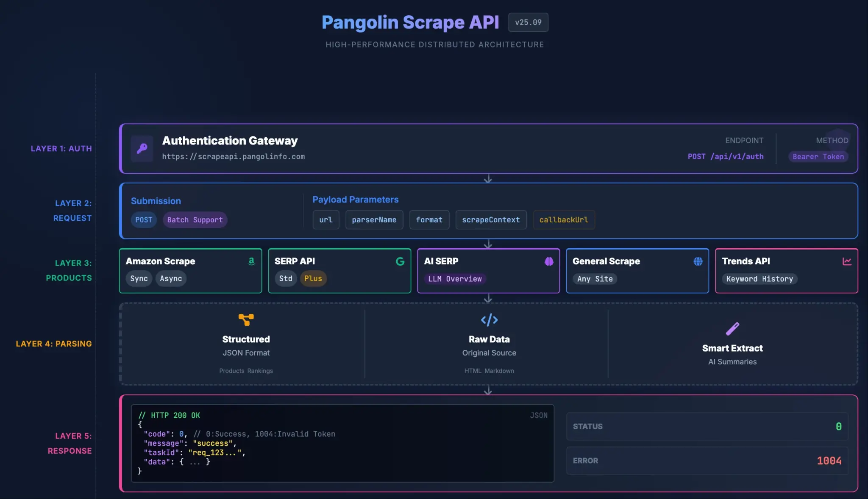Image resolution: width=868 pixels, height=499 pixels.
Task: Click the orange Structured data node icon
Action: pos(246,320)
